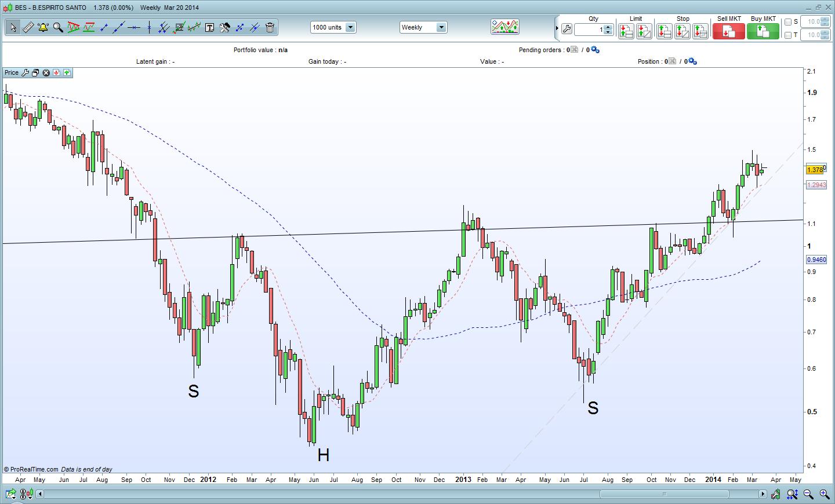Click the Price panel duplicate windows icon
Screen dimensions: 835x504
pyautogui.click(x=35, y=73)
